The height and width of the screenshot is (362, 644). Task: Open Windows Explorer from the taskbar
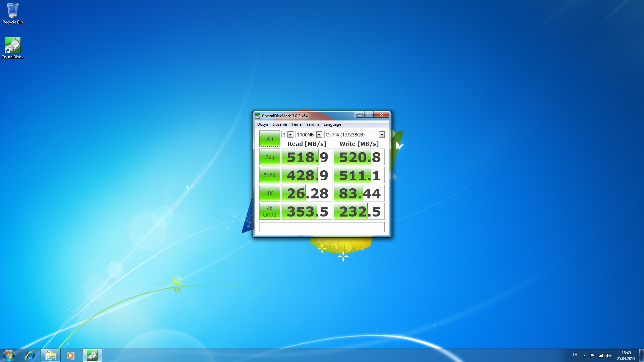[50, 355]
